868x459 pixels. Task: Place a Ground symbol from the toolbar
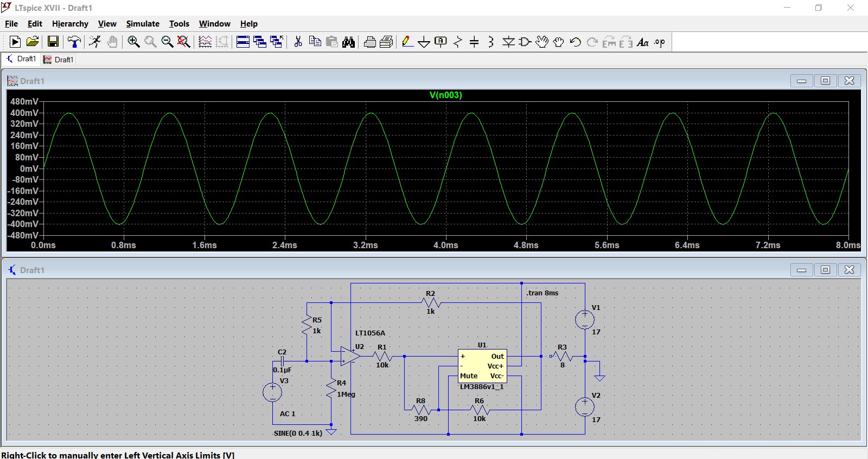point(424,42)
